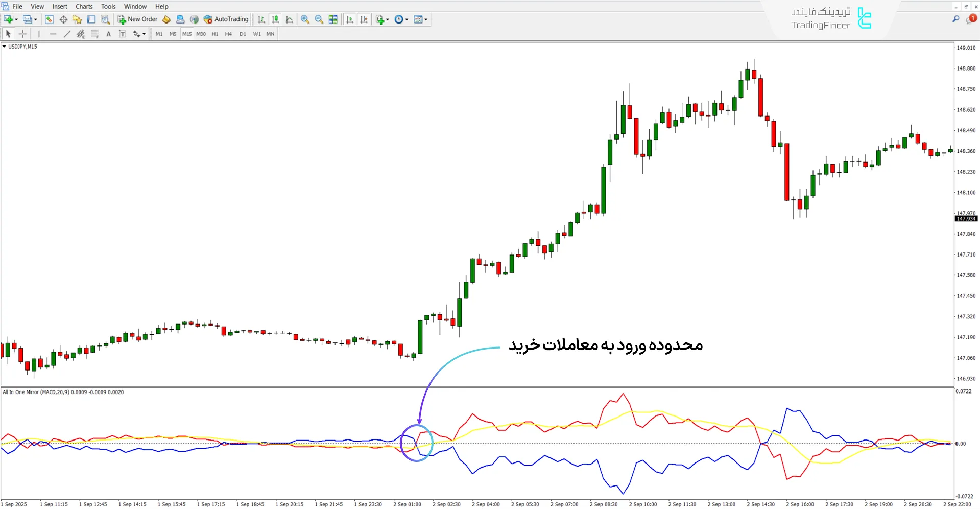The width and height of the screenshot is (980, 509).
Task: Expand the periodicity clock dropdown
Action: (407, 19)
